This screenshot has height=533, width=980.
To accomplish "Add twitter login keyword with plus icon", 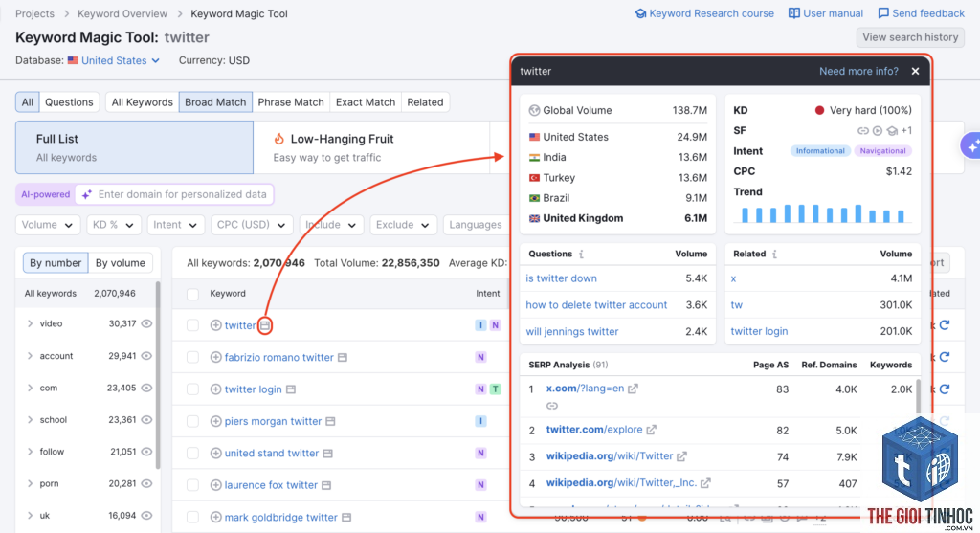I will point(215,389).
